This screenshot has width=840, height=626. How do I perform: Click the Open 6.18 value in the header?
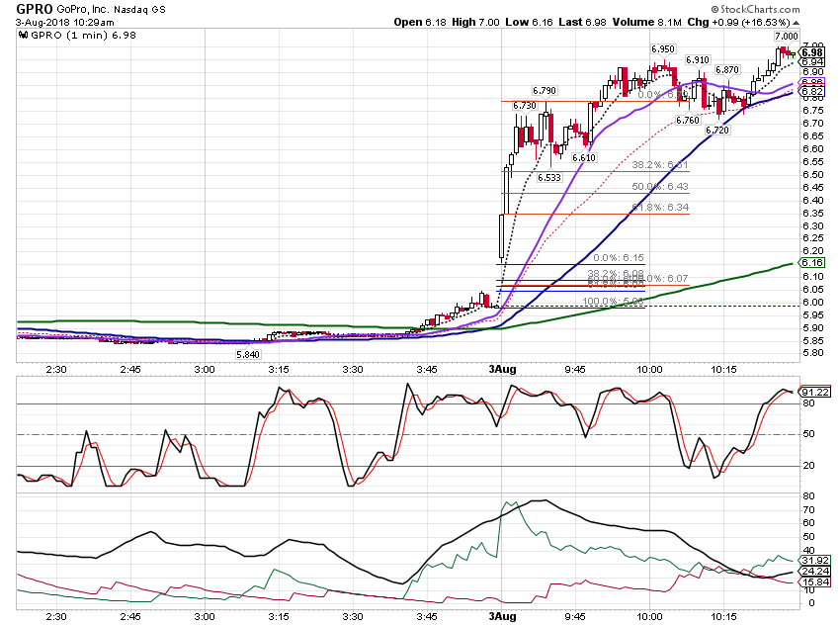pos(420,22)
